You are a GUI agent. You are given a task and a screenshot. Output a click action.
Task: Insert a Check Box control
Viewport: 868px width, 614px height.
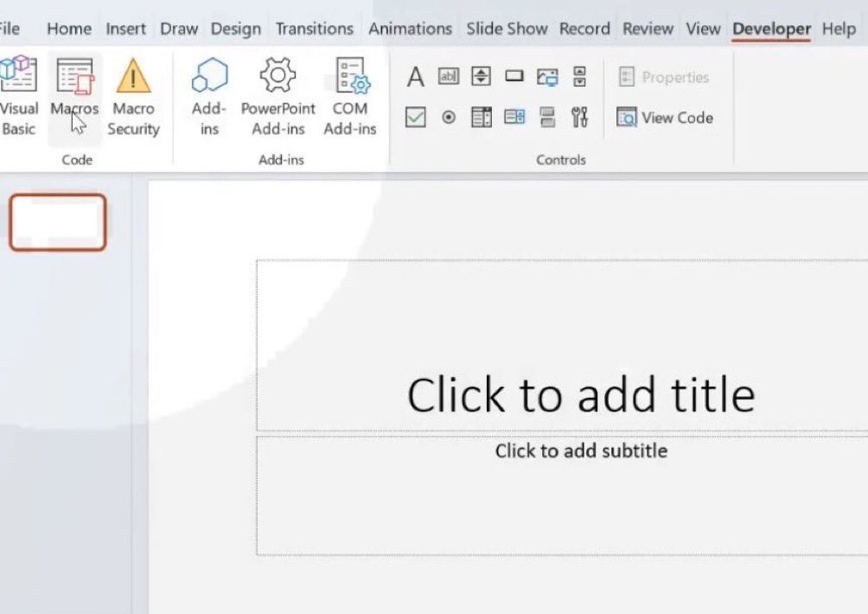click(x=415, y=118)
